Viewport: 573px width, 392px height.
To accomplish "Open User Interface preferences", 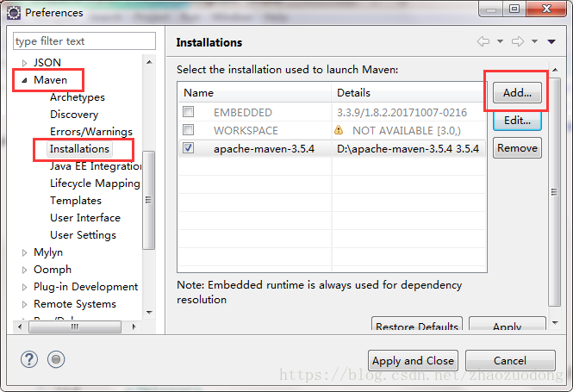I will pos(85,218).
